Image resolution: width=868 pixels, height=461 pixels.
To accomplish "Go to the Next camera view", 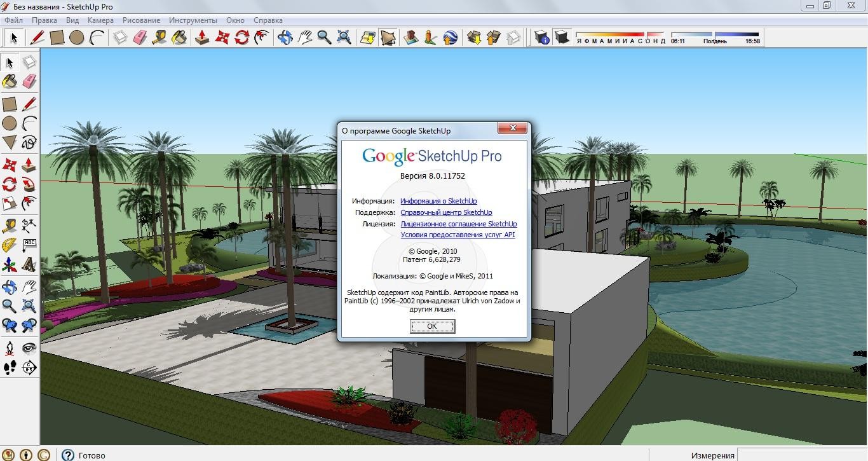I will (x=29, y=326).
